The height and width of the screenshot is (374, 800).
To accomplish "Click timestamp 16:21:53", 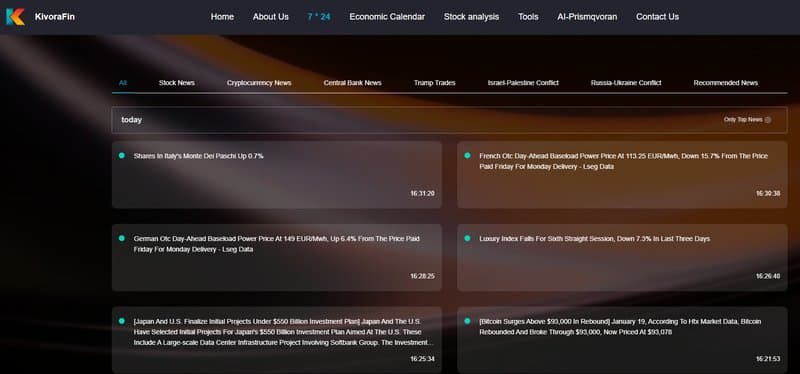I will [768, 359].
